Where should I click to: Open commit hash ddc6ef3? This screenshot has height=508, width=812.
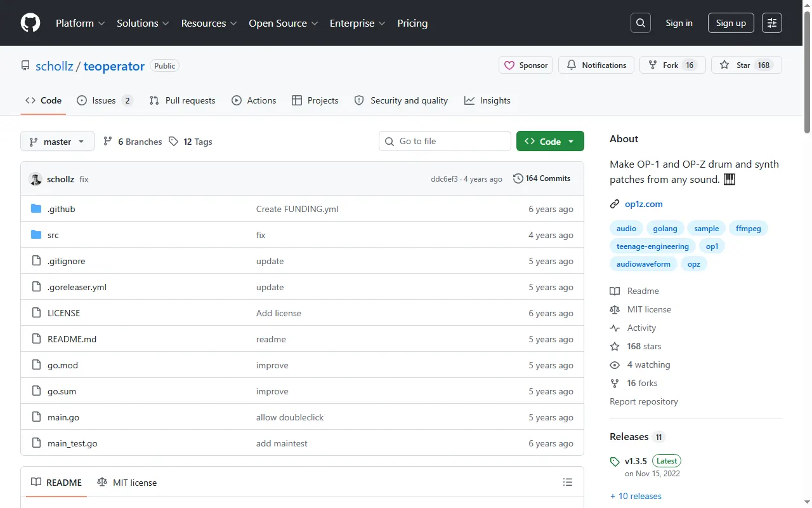pyautogui.click(x=444, y=179)
